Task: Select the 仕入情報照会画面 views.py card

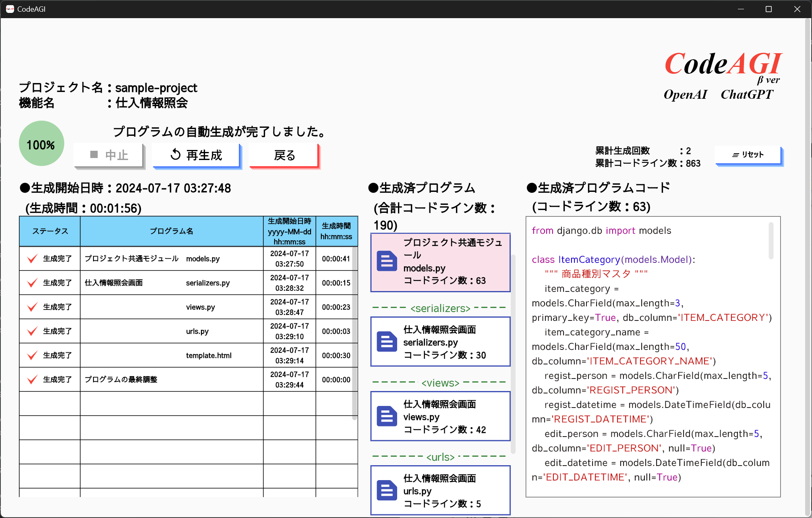Action: (440, 416)
